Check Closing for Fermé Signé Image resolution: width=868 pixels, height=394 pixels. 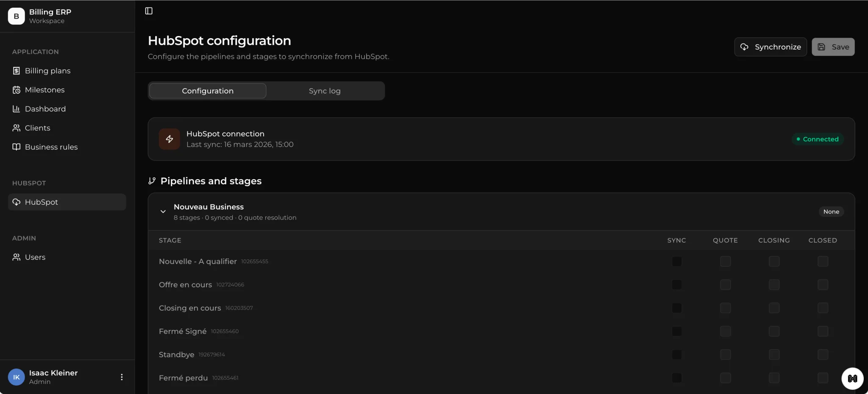(x=774, y=331)
